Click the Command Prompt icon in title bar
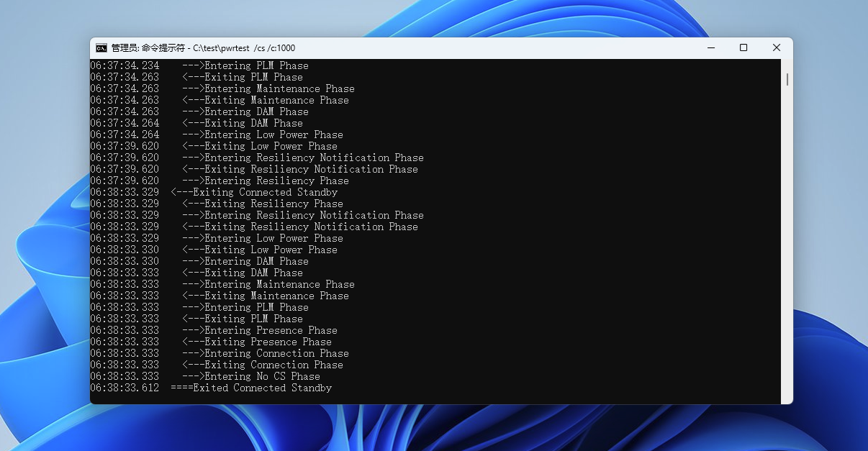Viewport: 868px width, 451px height. point(101,48)
